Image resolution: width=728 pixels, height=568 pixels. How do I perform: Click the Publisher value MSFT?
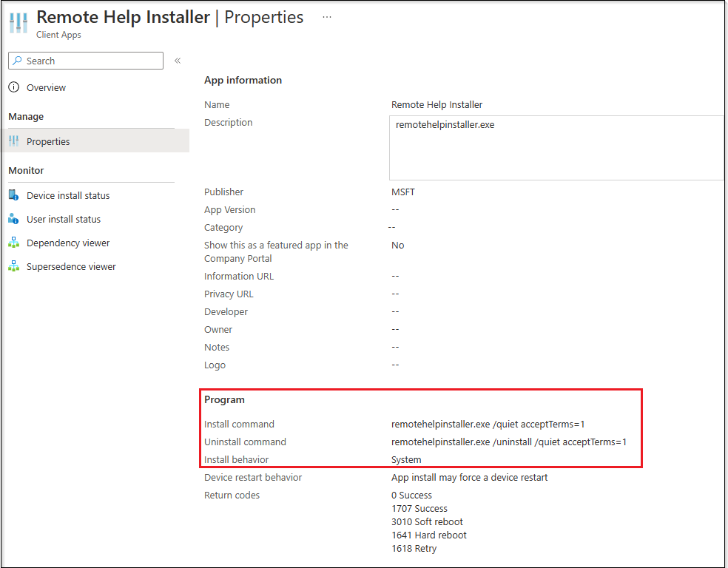tap(403, 192)
